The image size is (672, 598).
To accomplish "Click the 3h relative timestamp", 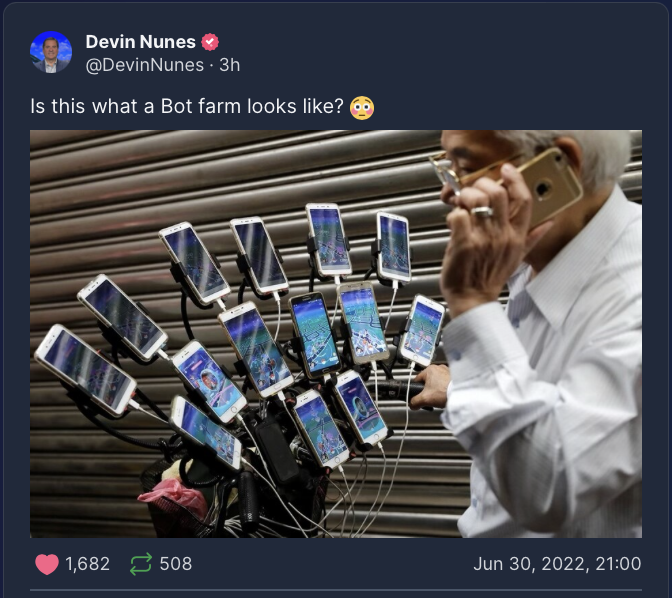I will (x=230, y=65).
